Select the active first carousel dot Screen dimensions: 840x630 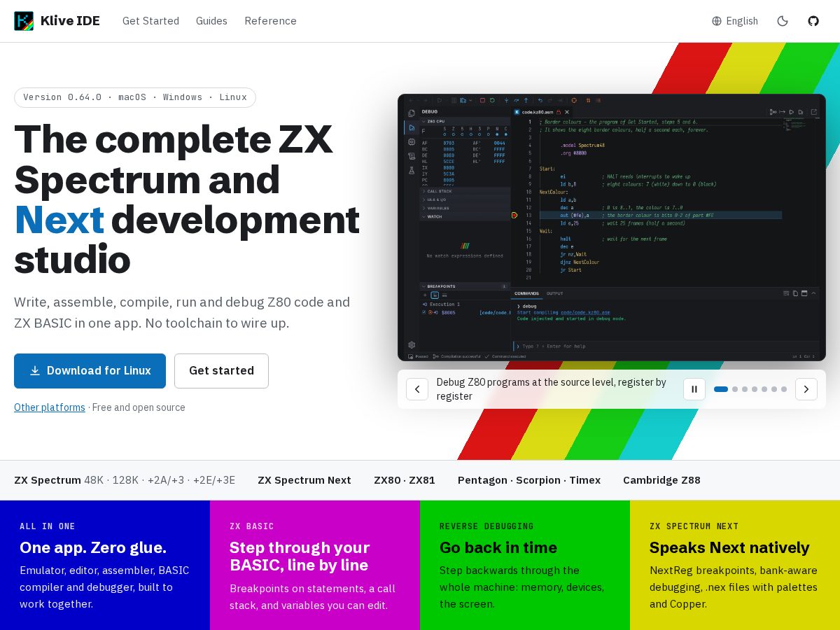coord(721,389)
